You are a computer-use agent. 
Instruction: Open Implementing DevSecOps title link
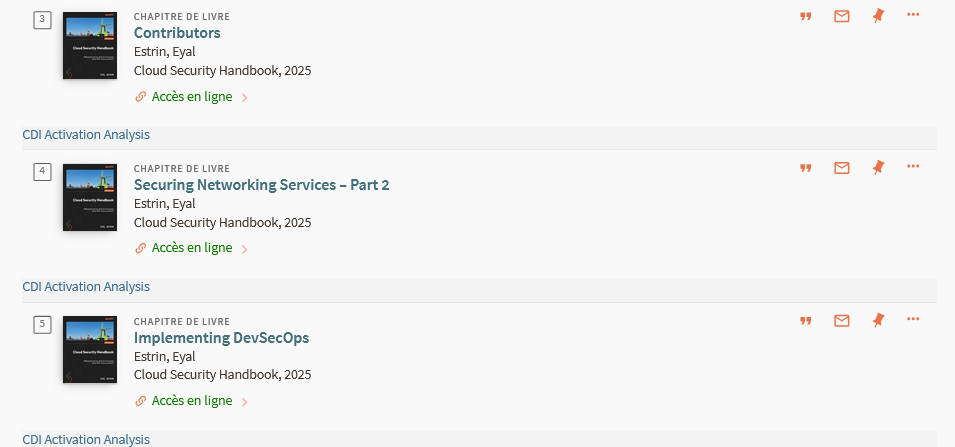tap(222, 337)
